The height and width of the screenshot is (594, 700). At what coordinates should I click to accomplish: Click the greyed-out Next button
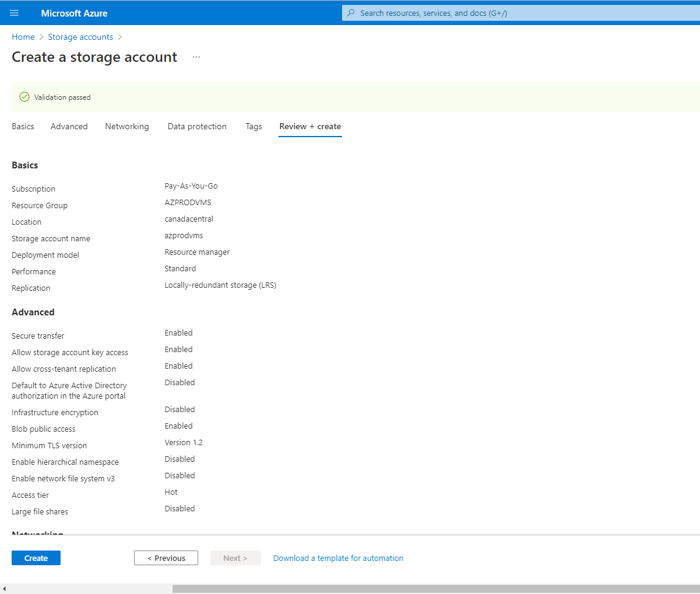[235, 558]
